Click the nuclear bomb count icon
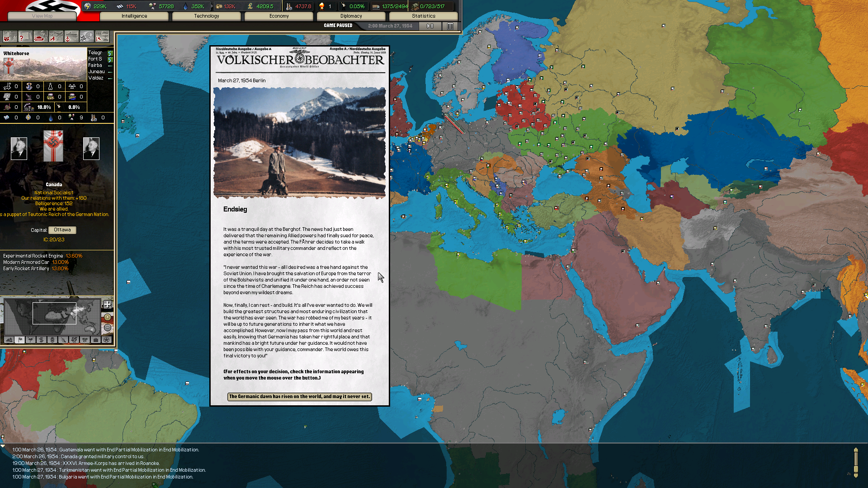 click(322, 6)
